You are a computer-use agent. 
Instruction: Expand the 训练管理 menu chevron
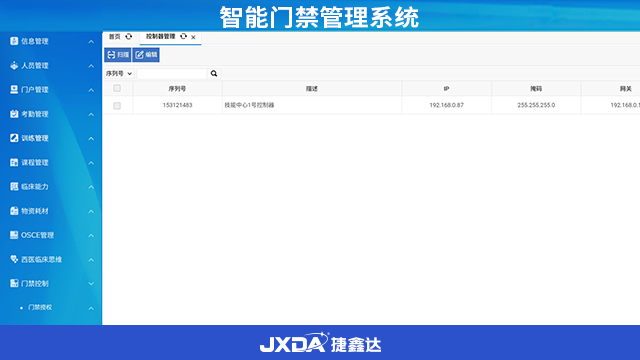(x=91, y=138)
